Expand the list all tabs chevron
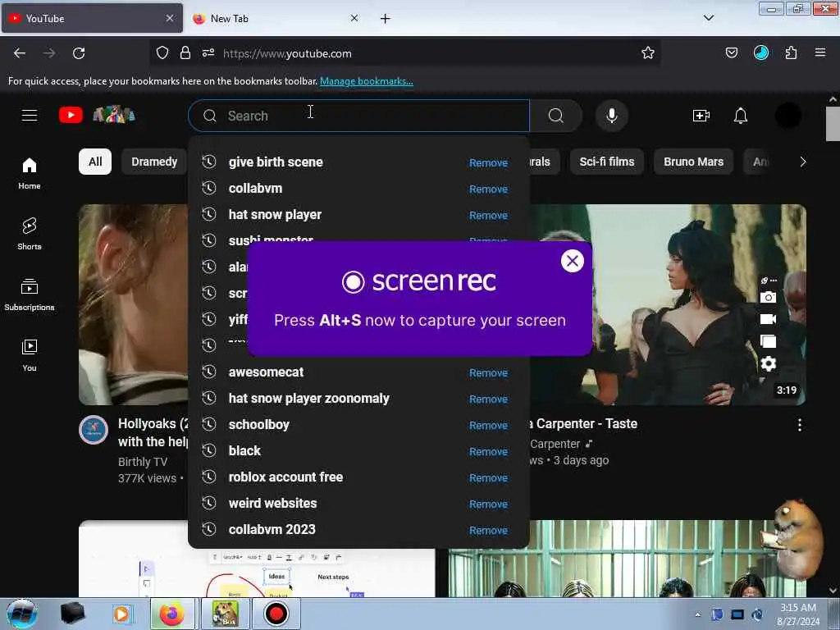840x630 pixels. point(708,18)
